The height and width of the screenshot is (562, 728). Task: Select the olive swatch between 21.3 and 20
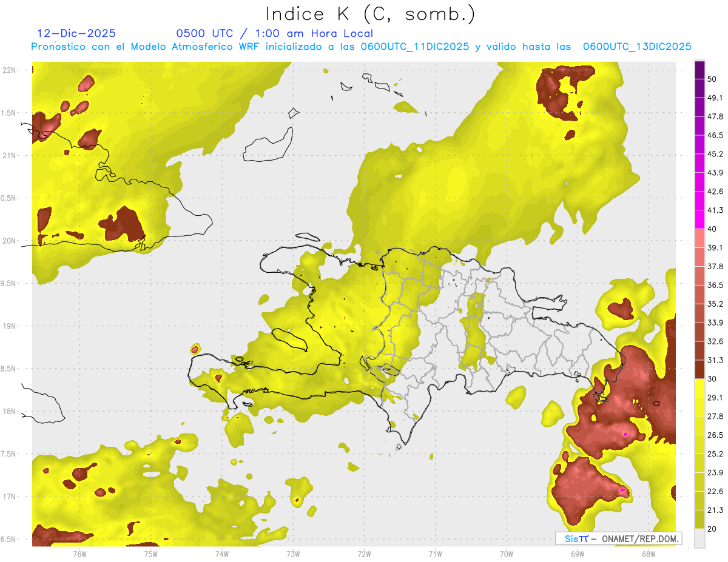tap(700, 520)
